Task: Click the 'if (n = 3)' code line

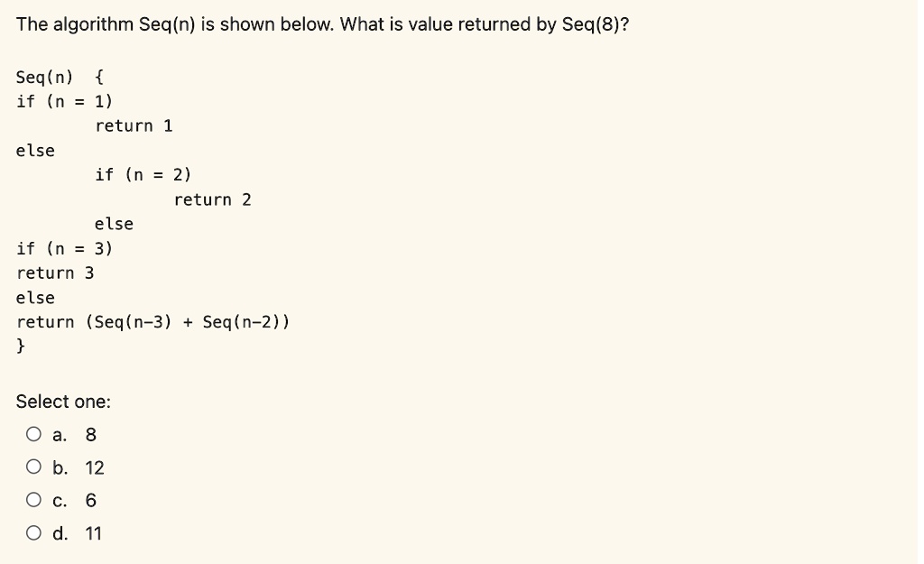Action: tap(64, 249)
